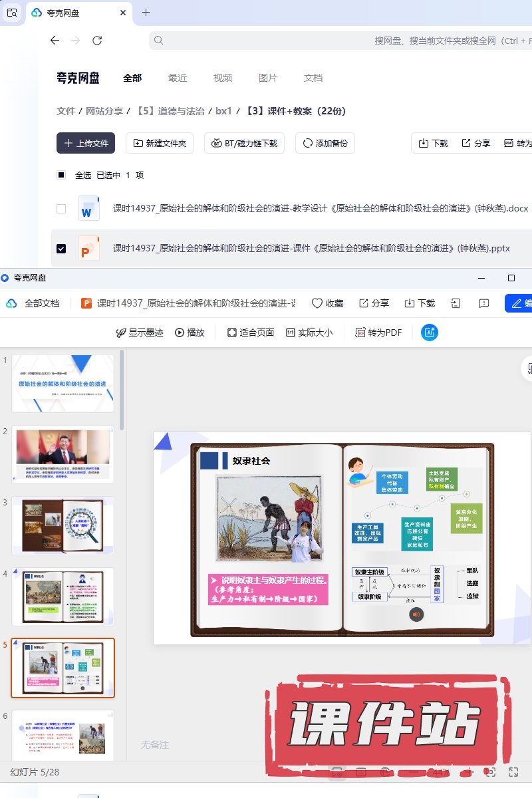This screenshot has width=532, height=798.
Task: Click the 收藏 heart favorite icon
Action: click(x=317, y=303)
